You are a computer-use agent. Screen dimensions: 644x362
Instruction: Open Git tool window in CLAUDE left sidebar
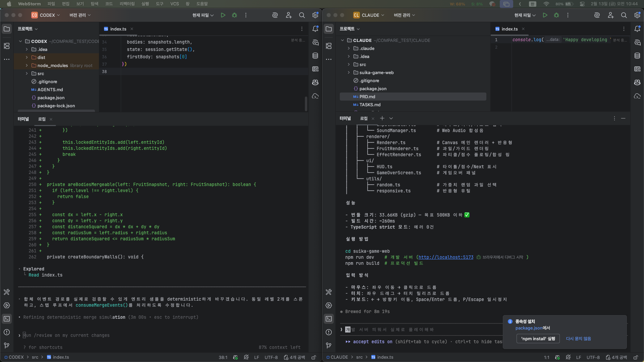tap(329, 345)
